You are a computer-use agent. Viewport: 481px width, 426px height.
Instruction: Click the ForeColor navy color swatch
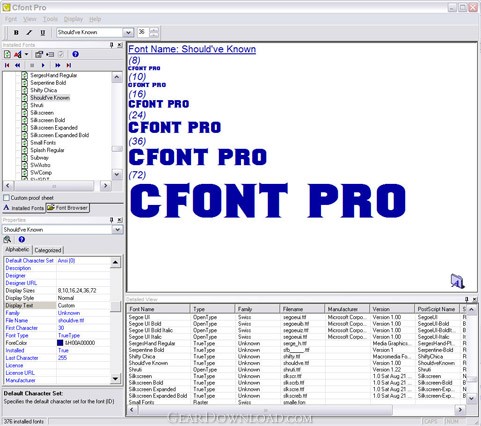pyautogui.click(x=60, y=343)
